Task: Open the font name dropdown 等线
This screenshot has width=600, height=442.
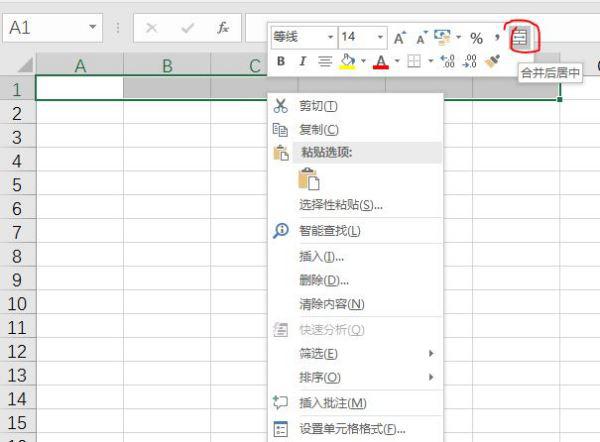Action: [x=304, y=37]
